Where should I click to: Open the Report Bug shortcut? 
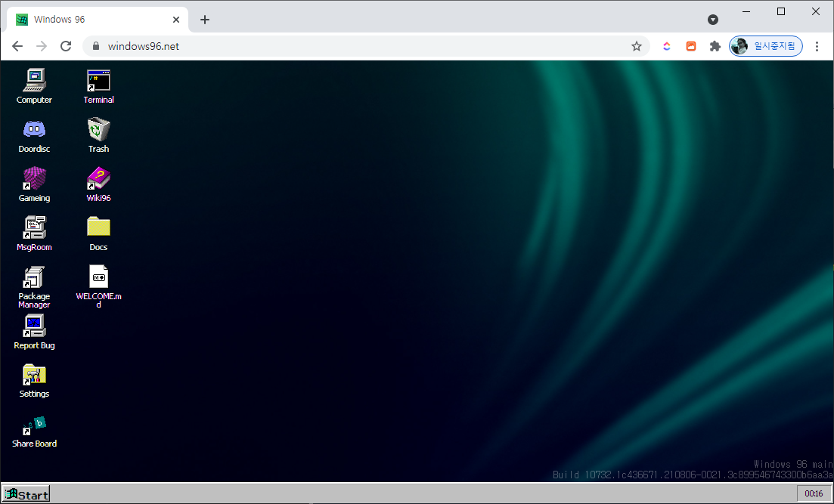pyautogui.click(x=34, y=332)
